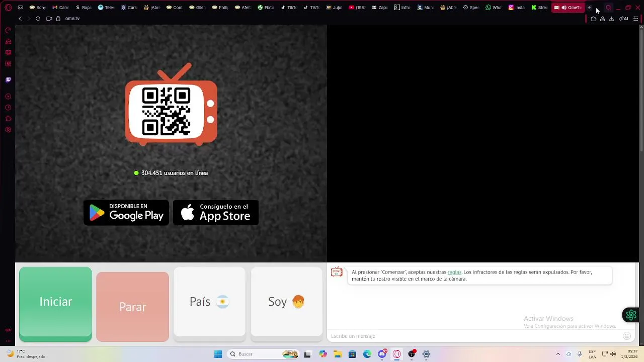Switch to the Gmail tab
Viewport: 644px width, 362px height.
(x=60, y=8)
